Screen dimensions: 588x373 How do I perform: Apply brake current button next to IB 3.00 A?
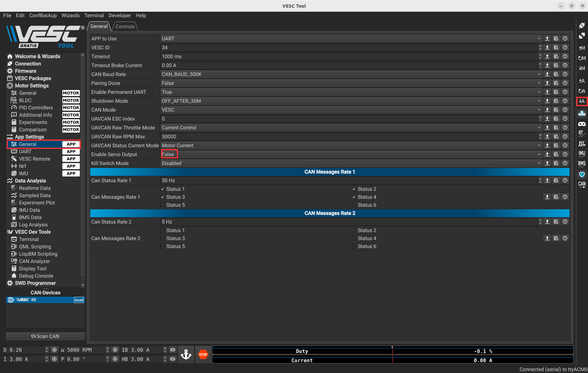173,350
